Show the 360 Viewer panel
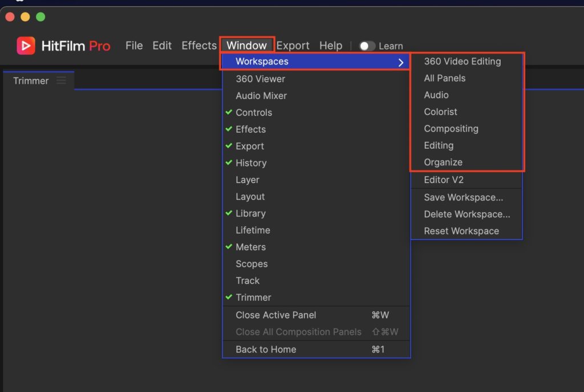Image resolution: width=584 pixels, height=392 pixels. tap(316, 79)
